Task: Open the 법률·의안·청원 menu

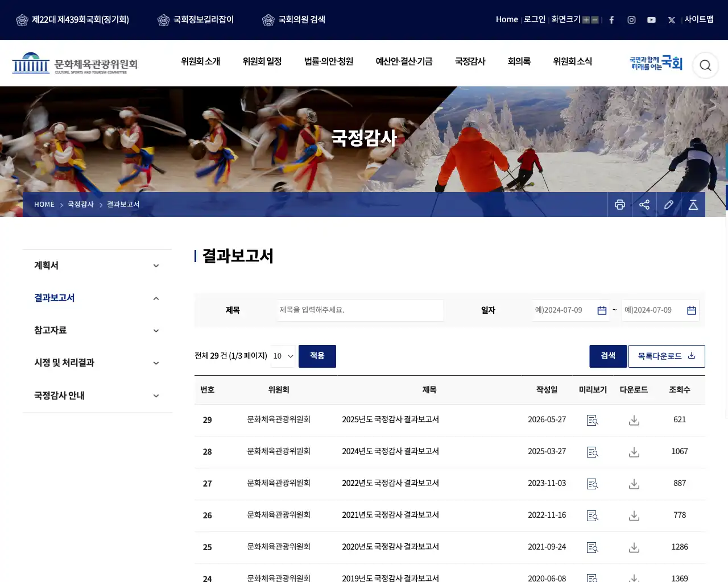Action: [329, 61]
